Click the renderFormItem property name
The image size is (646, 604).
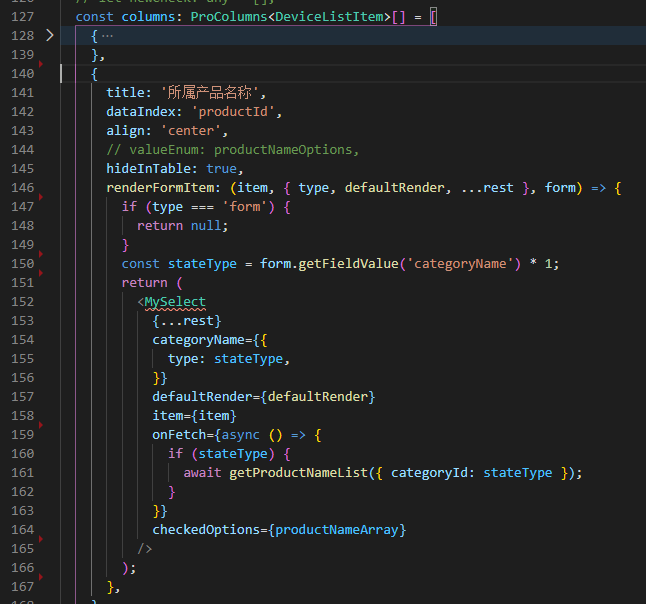point(160,187)
